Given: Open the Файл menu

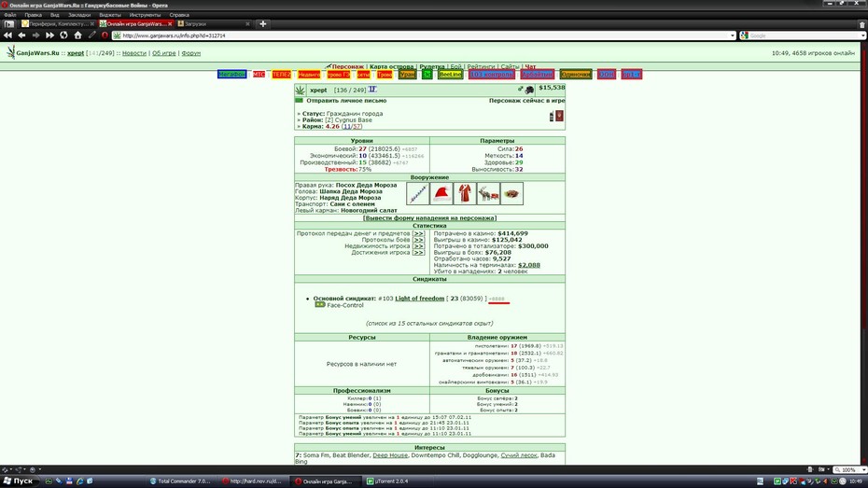Looking at the screenshot, I should click(10, 15).
